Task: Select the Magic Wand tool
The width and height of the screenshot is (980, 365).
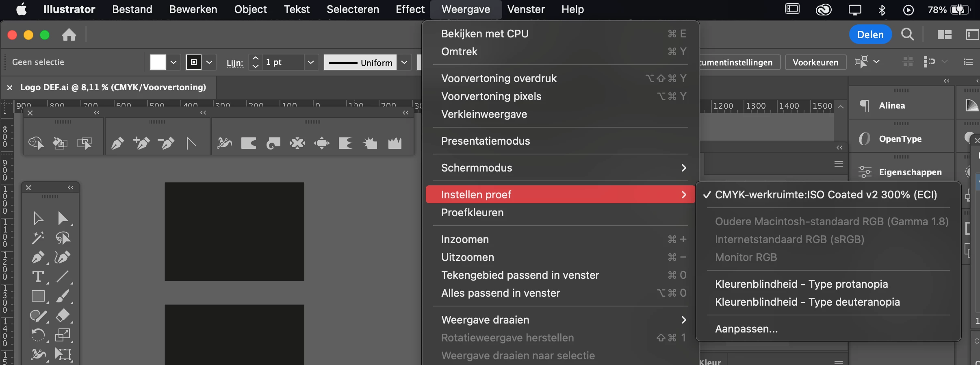Action: click(38, 238)
